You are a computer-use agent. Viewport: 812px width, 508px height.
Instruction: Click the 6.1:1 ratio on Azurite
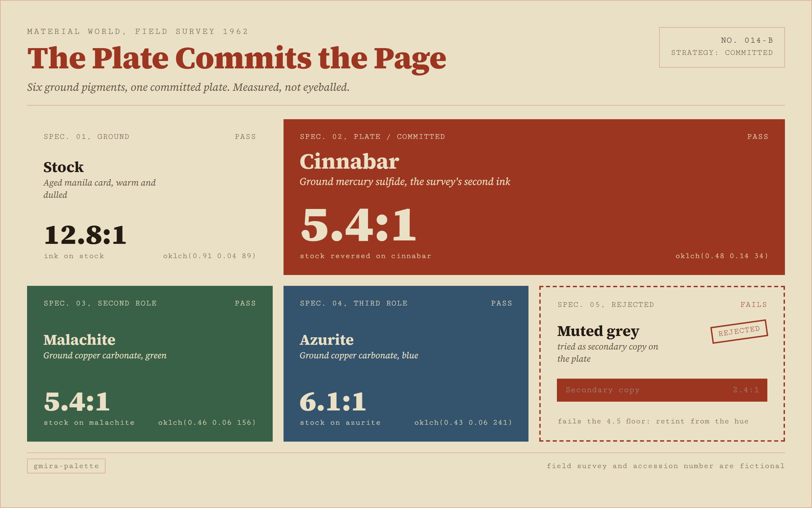(x=333, y=402)
